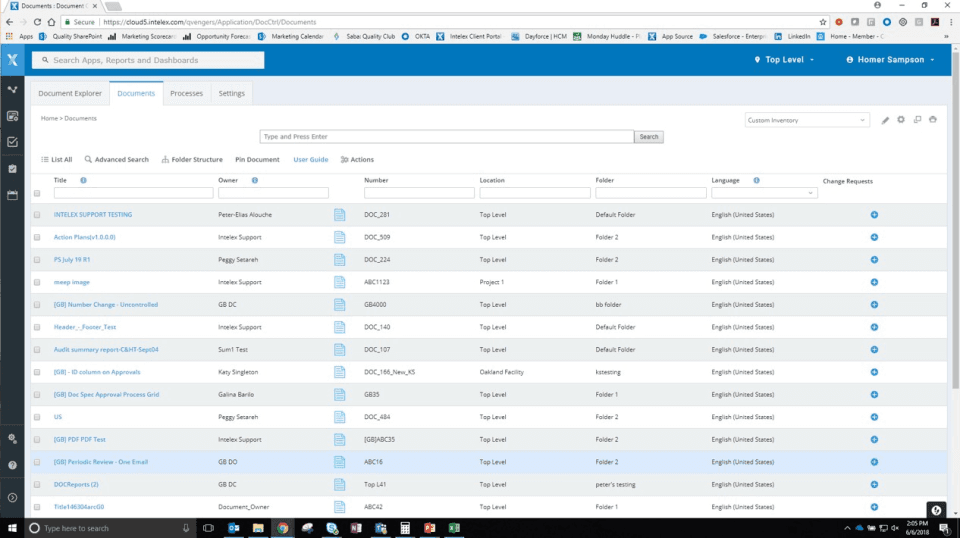This screenshot has width=960, height=538.
Task: Open the sidebar checkmark tasks icon
Action: (x=12, y=142)
